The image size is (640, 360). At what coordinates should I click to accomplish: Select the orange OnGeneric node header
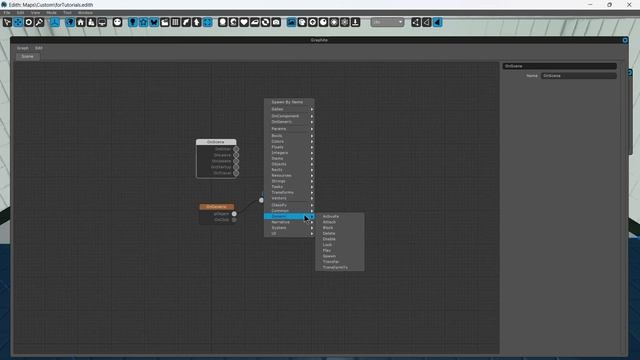click(217, 207)
